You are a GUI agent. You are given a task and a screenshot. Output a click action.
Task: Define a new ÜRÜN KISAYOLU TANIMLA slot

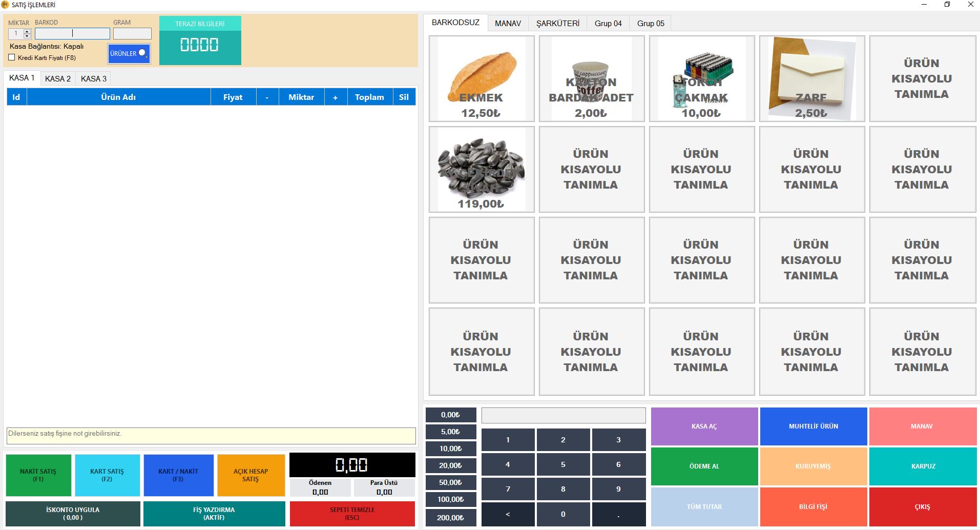922,78
